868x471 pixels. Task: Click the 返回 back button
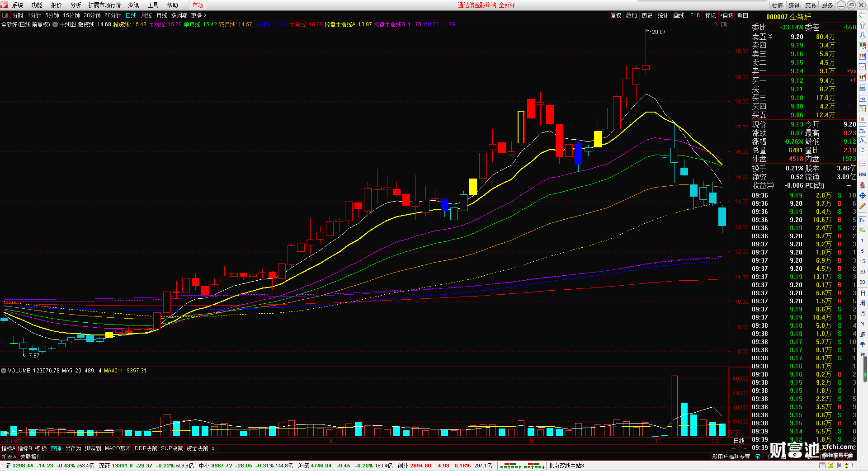tap(743, 15)
